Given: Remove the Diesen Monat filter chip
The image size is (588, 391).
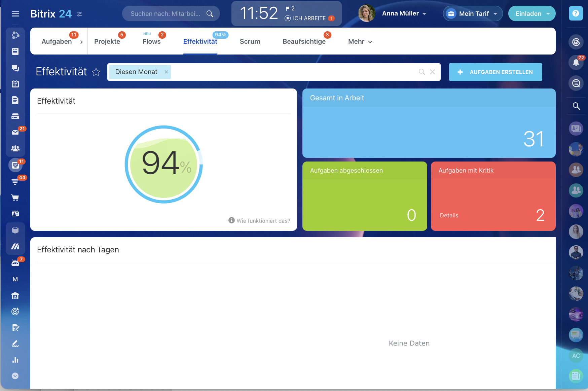Looking at the screenshot, I should coord(166,72).
